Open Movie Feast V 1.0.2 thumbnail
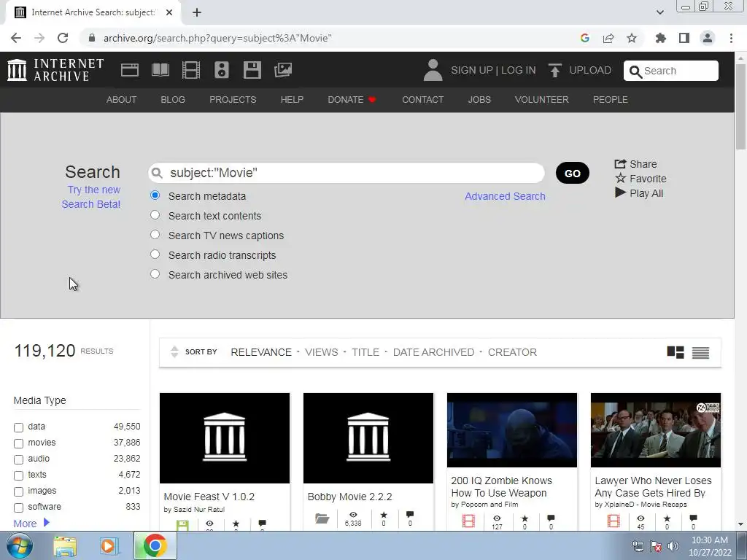 (x=225, y=438)
